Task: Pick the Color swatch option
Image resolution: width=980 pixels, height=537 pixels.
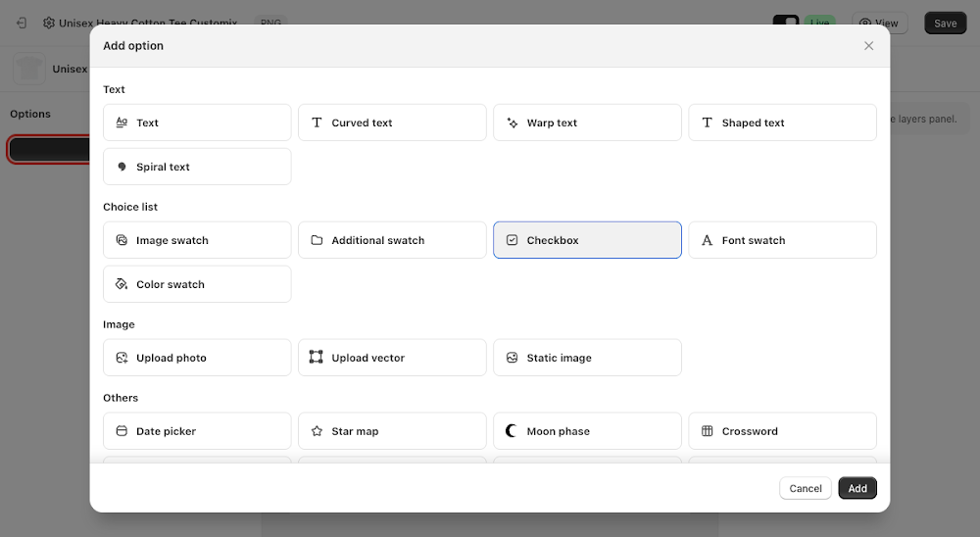Action: pos(197,284)
